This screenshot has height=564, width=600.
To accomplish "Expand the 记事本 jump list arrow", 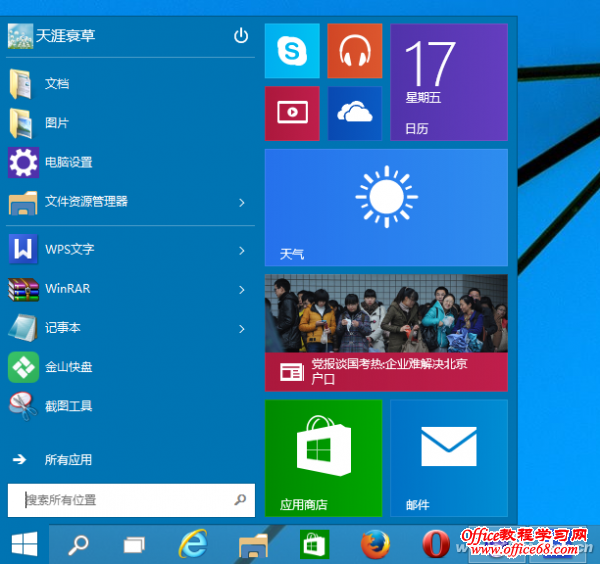I will tap(242, 329).
